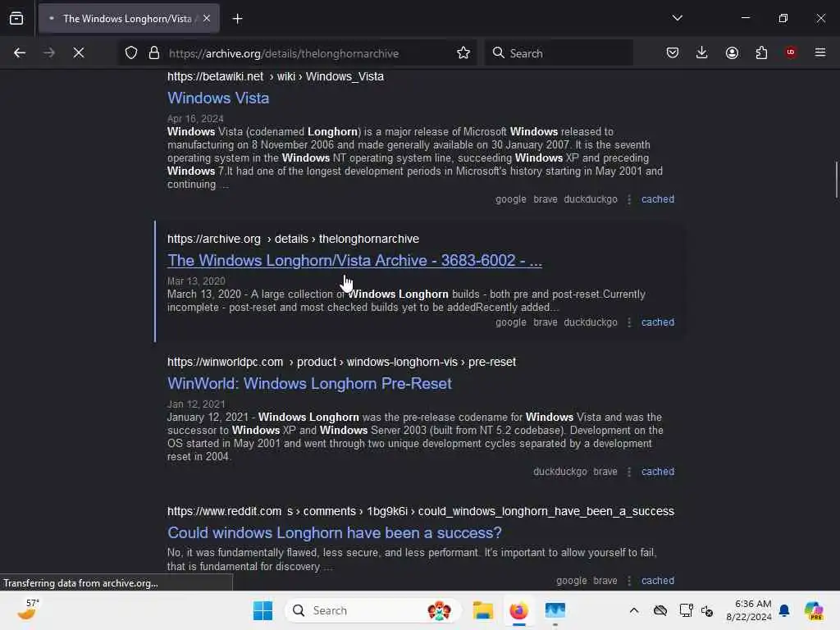Click google link under reddit result
This screenshot has height=630, width=840.
pyautogui.click(x=571, y=581)
